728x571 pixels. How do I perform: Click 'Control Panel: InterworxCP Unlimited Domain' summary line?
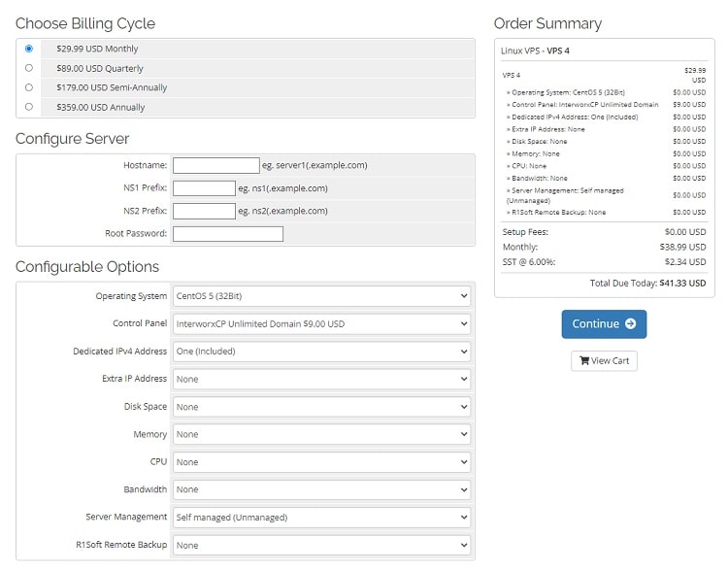pyautogui.click(x=582, y=105)
